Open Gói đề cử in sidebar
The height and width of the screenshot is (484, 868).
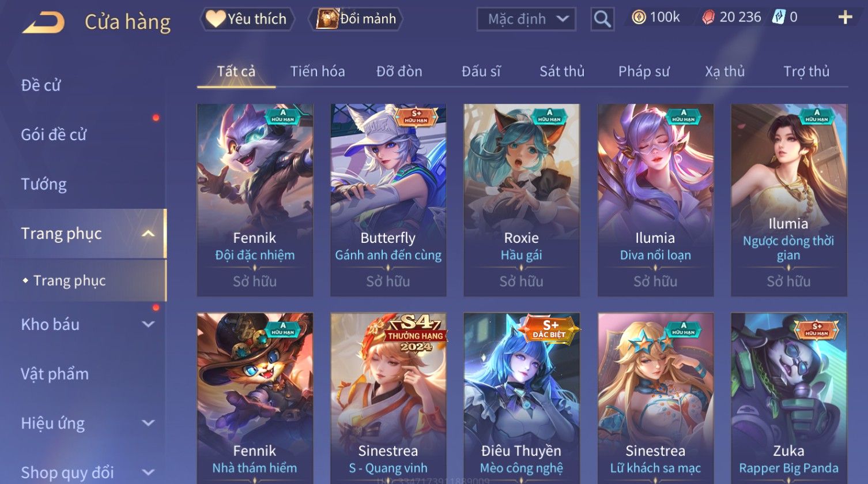54,135
